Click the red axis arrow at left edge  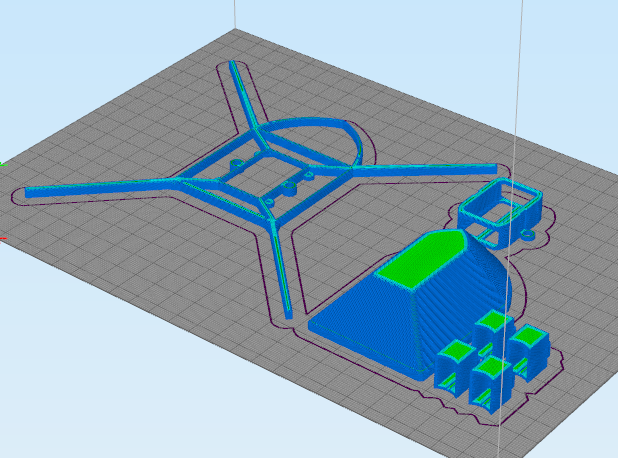3,239
